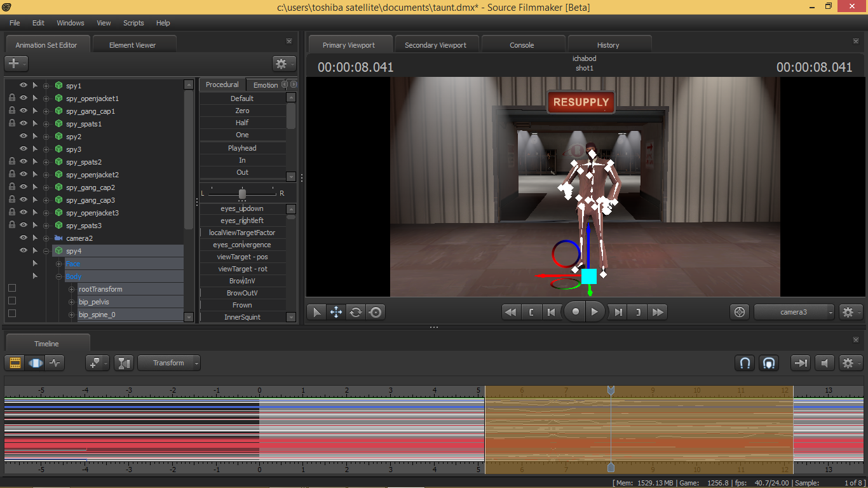Screen dimensions: 868x488
Task: Expand the spy1 tree node
Action: pyautogui.click(x=46, y=86)
